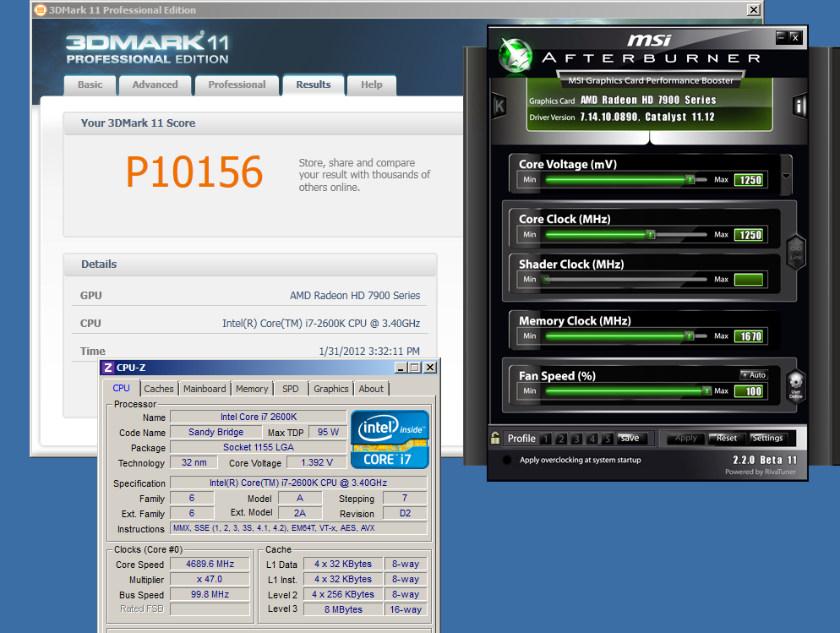Click the Core Voltage value field 1250
This screenshot has width=840, height=633.
click(x=750, y=180)
